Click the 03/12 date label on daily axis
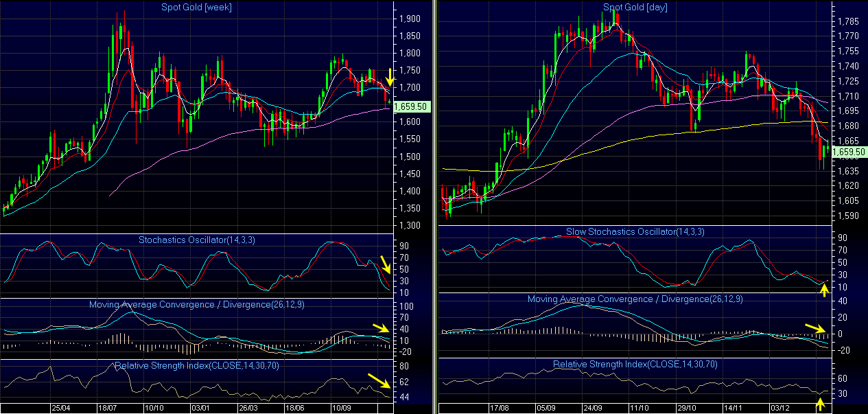Image resolution: width=868 pixels, height=414 pixels. point(780,407)
